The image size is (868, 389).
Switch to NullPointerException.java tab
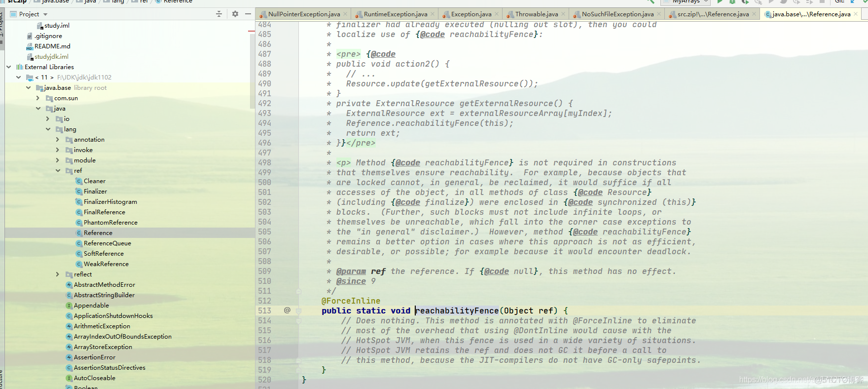(x=304, y=14)
